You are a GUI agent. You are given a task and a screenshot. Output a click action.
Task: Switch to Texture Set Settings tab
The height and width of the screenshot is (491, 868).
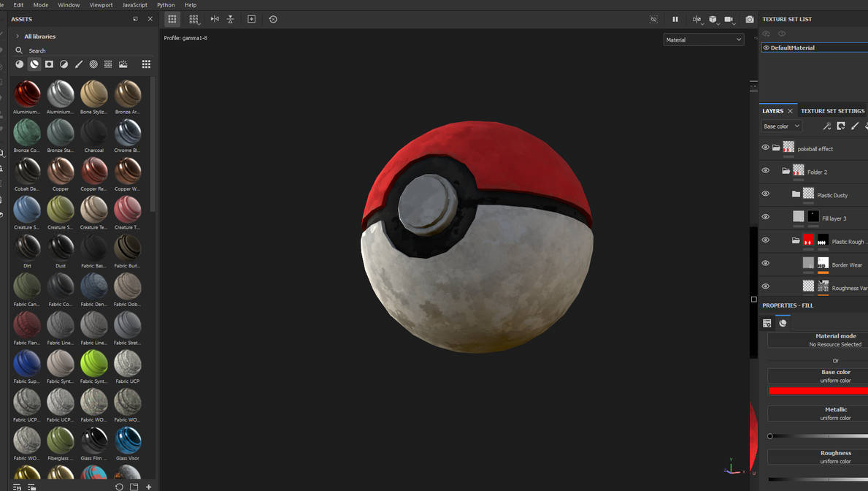[x=832, y=111]
